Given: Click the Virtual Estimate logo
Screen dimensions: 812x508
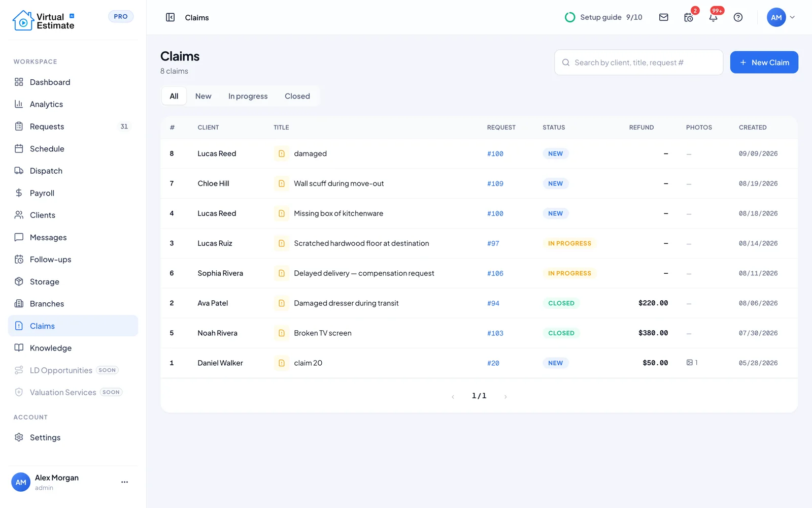Looking at the screenshot, I should coord(44,21).
